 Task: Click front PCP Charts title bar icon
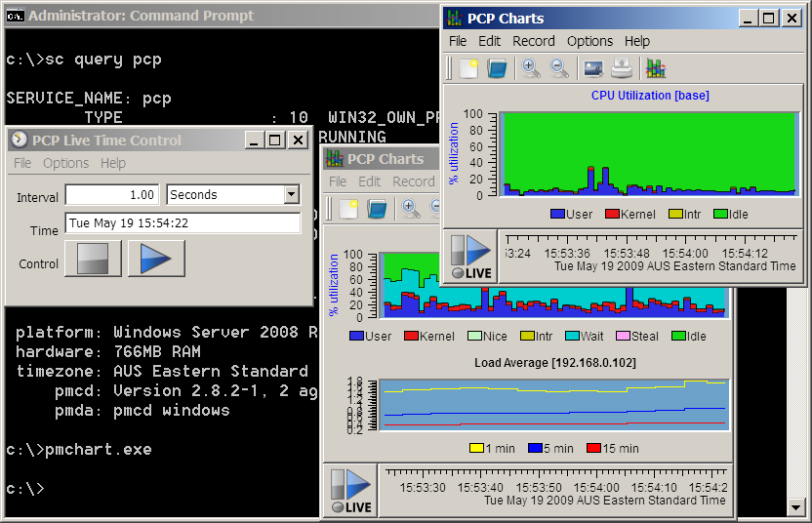(x=454, y=18)
